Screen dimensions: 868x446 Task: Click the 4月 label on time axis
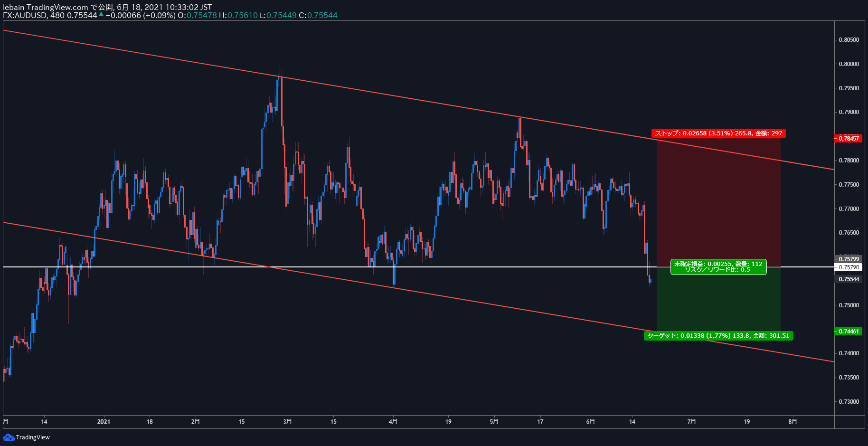click(393, 422)
